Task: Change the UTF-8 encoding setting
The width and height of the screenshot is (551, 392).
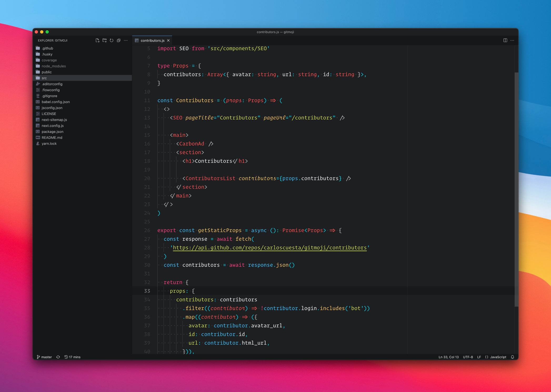Action: coord(468,357)
